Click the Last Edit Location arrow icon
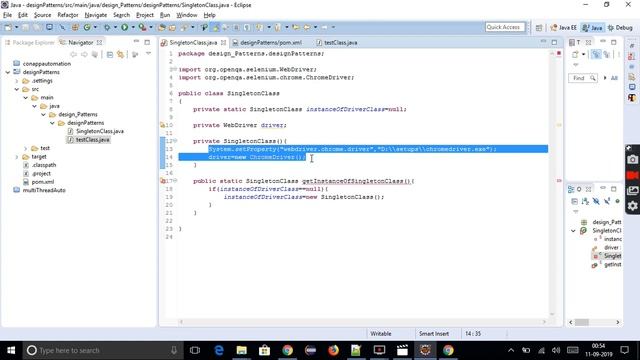Viewport: 640px width, 360px height. click(x=296, y=27)
